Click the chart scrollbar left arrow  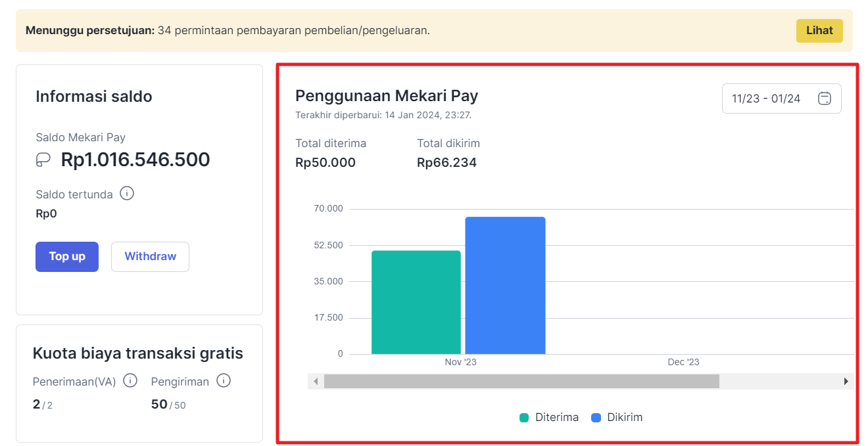click(x=316, y=382)
